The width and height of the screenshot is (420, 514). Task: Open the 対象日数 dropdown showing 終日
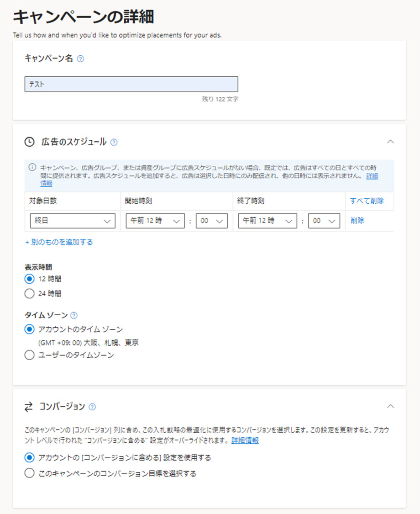(72, 221)
